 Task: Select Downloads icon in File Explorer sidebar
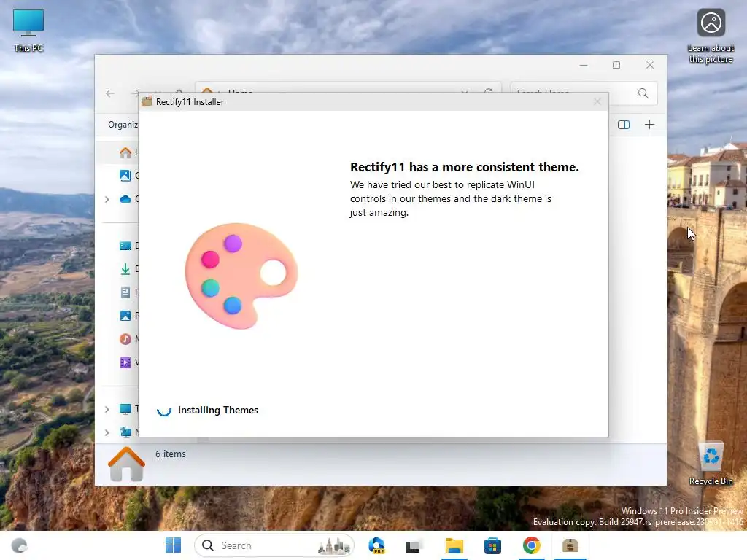[125, 269]
